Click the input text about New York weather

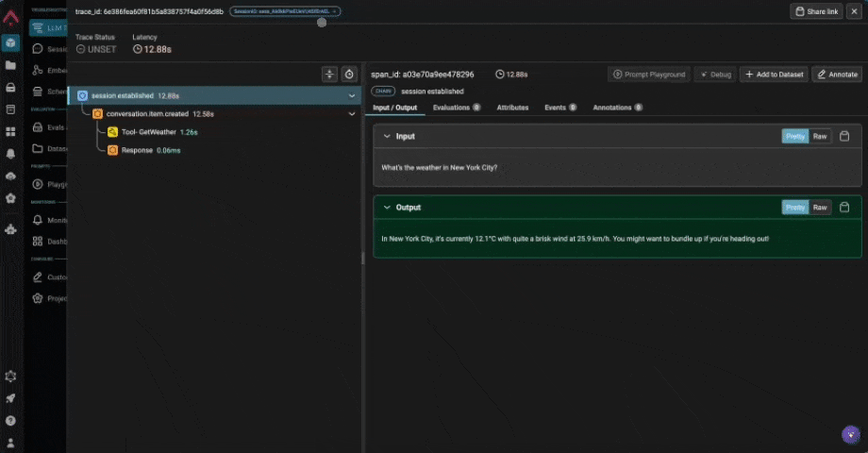click(x=439, y=167)
